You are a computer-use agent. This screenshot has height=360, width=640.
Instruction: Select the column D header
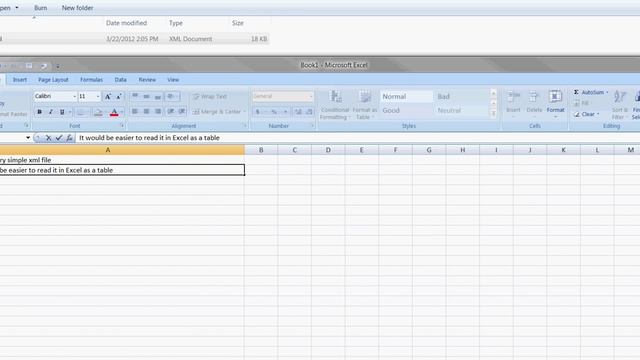pos(328,150)
